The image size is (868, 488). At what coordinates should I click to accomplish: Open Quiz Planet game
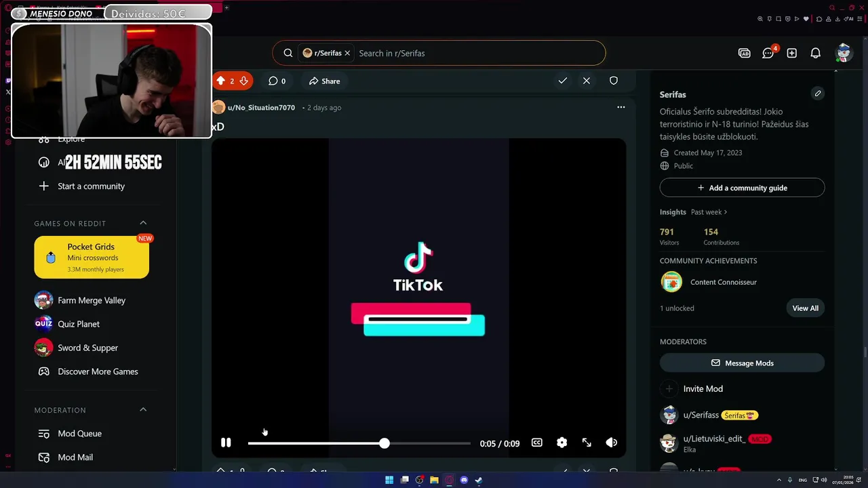click(x=79, y=324)
